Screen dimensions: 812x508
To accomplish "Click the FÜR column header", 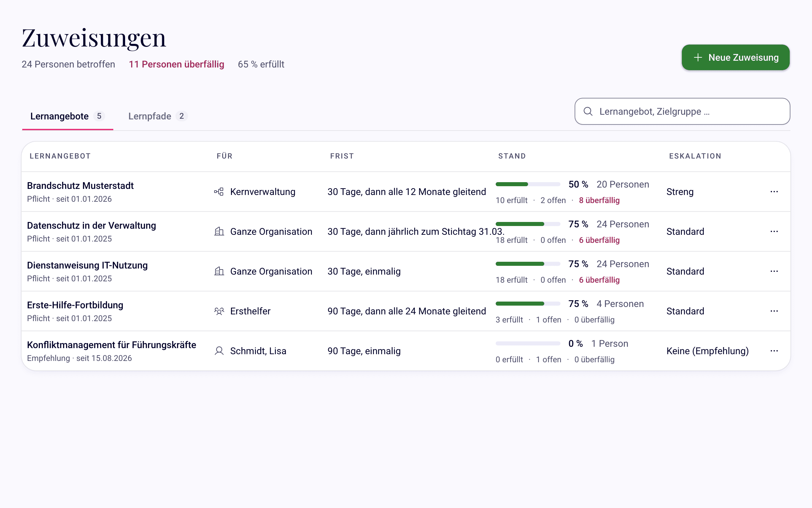I will point(225,156).
